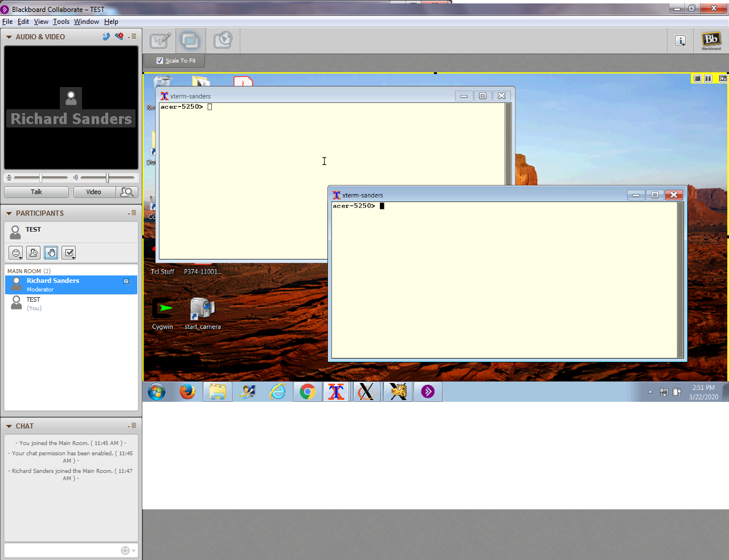Click MAIN ROOM (2) header

[29, 271]
